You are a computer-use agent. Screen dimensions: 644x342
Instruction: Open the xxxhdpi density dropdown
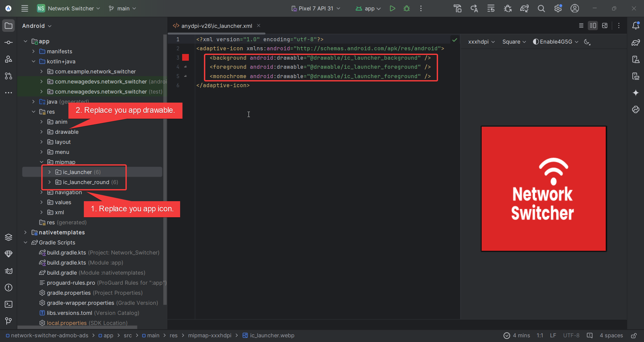click(x=482, y=42)
